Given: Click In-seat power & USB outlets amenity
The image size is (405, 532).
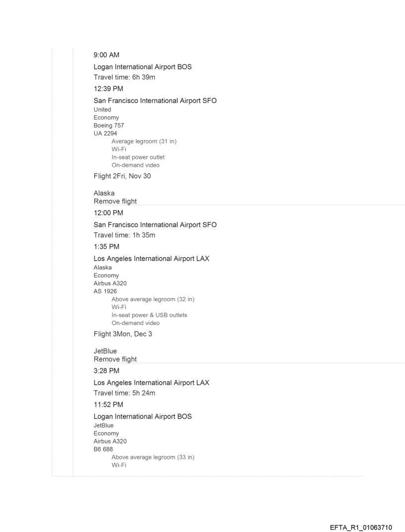Looking at the screenshot, I should pyautogui.click(x=149, y=315).
